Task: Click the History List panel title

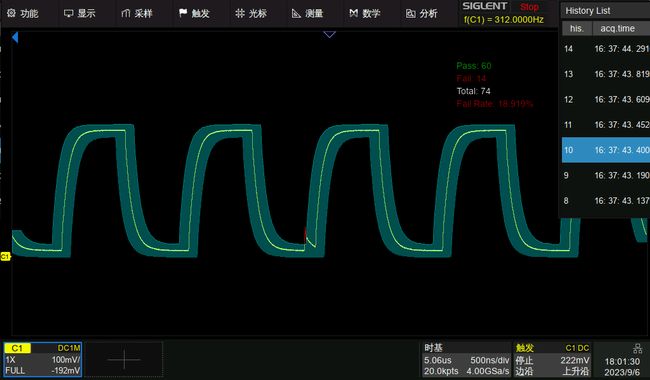Action: [x=588, y=11]
